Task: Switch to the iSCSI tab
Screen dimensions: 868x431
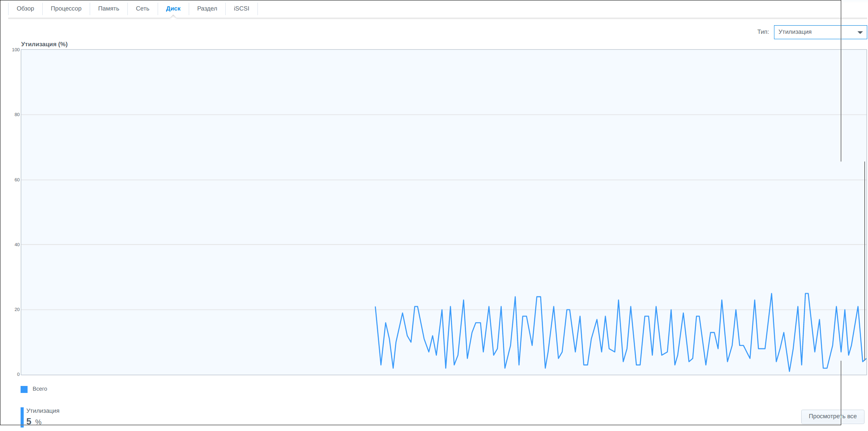Action: tap(242, 9)
